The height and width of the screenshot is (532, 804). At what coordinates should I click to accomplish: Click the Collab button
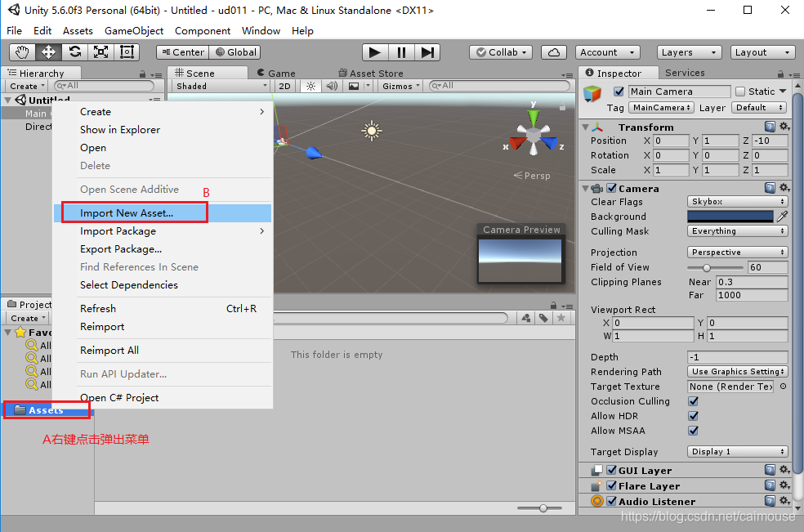tap(500, 52)
